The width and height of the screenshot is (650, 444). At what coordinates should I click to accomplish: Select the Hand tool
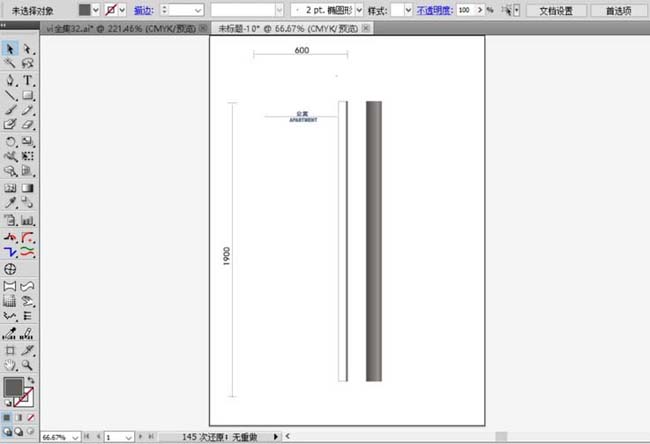pos(10,365)
